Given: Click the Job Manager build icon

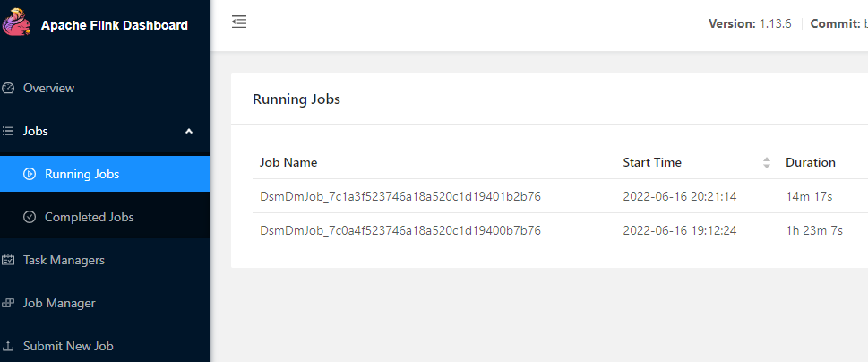Looking at the screenshot, I should coord(8,303).
